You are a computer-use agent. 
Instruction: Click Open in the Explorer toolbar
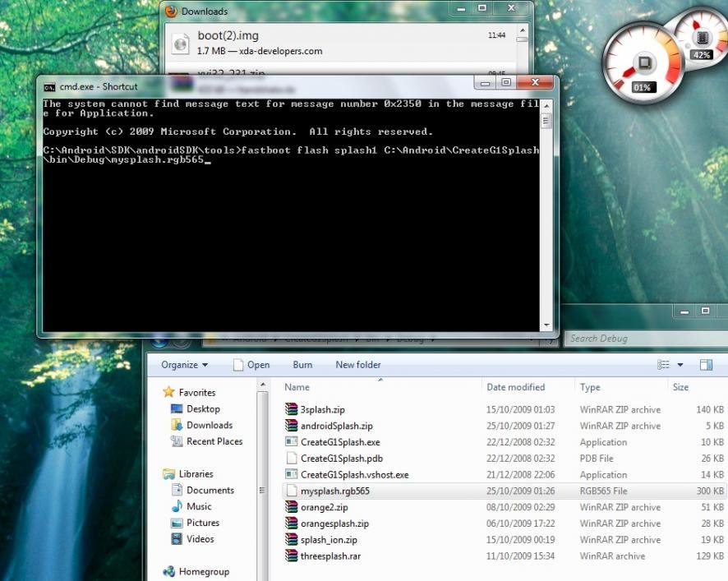coord(252,365)
